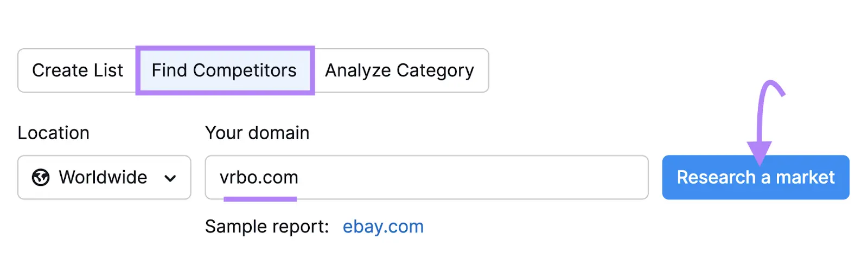The image size is (868, 272).
Task: Click the Your domain label
Action: [x=257, y=133]
